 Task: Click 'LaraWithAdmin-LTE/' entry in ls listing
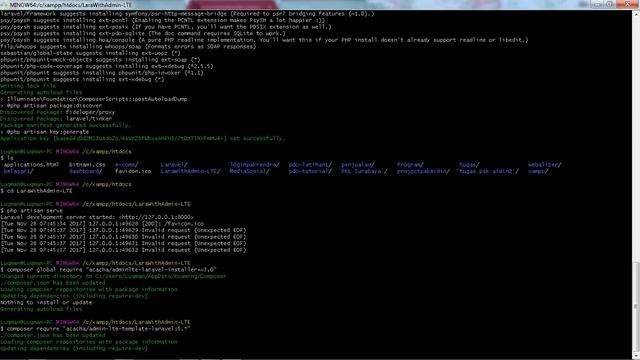(191, 171)
